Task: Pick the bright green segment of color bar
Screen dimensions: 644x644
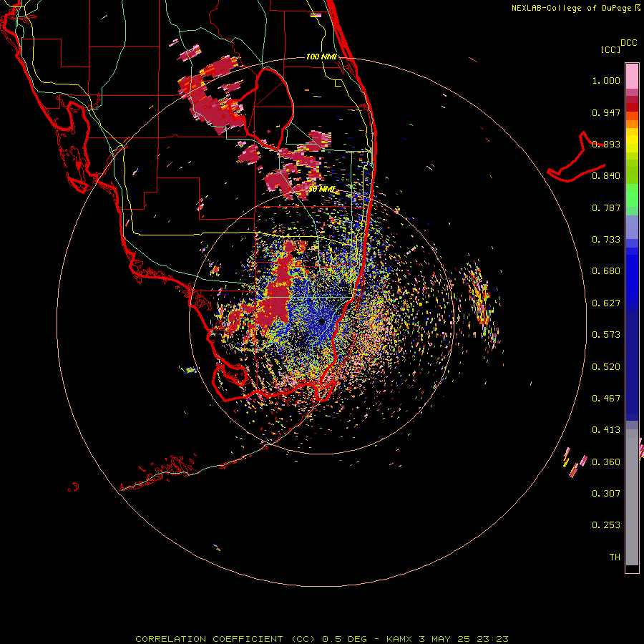Action: (x=632, y=195)
